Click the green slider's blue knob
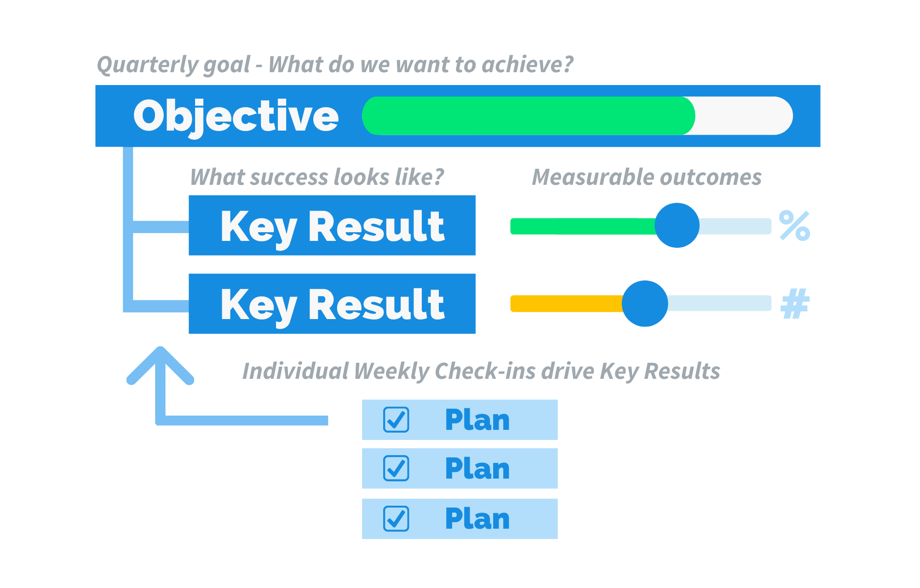This screenshot has height=588, width=920. click(677, 225)
